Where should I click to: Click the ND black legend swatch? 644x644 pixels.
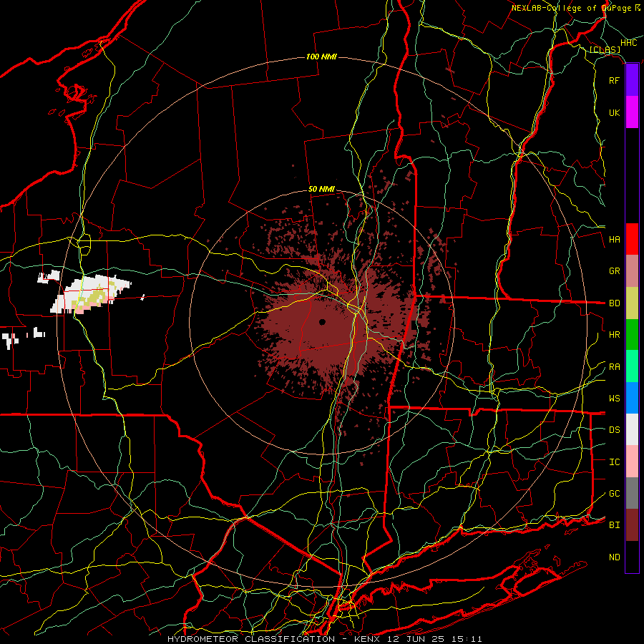point(632,557)
